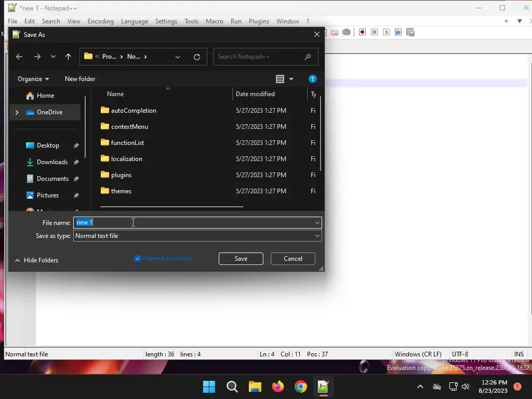This screenshot has width=532, height=399.
Task: Open Pictures quick access location
Action: 47,195
